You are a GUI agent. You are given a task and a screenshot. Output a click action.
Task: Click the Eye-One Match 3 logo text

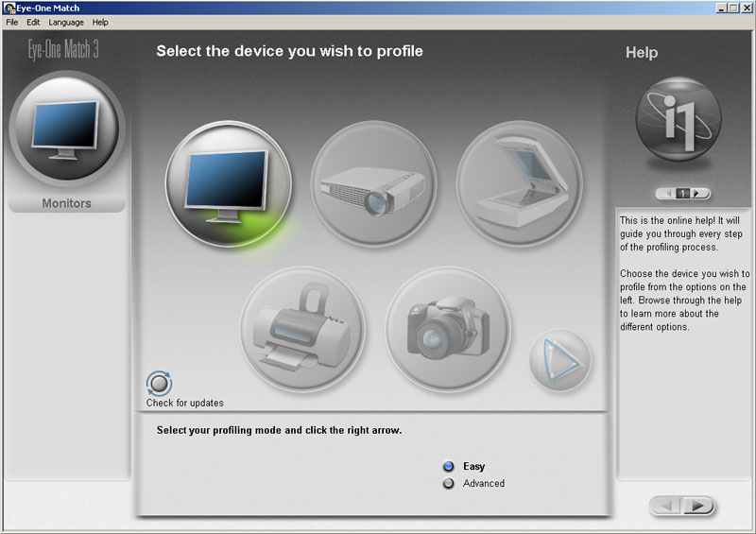(63, 49)
